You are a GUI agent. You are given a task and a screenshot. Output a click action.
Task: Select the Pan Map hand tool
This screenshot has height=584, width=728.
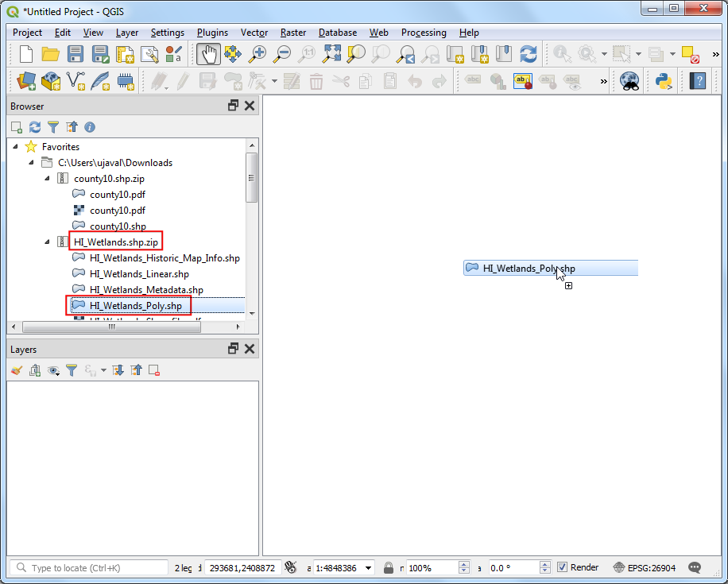tap(208, 54)
